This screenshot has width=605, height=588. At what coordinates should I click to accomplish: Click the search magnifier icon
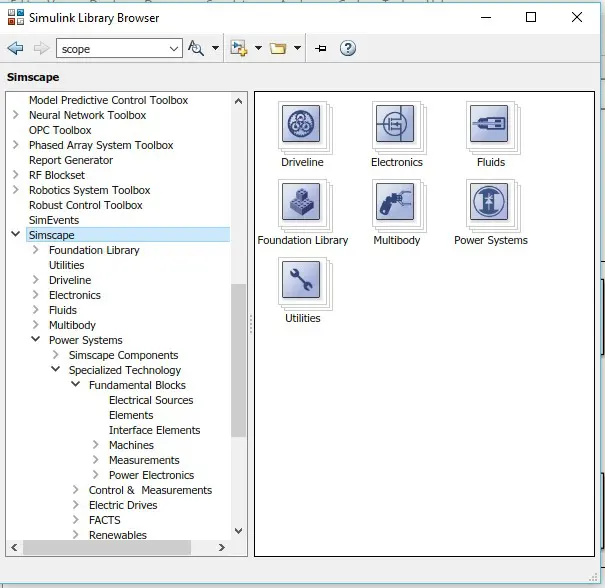(x=196, y=48)
